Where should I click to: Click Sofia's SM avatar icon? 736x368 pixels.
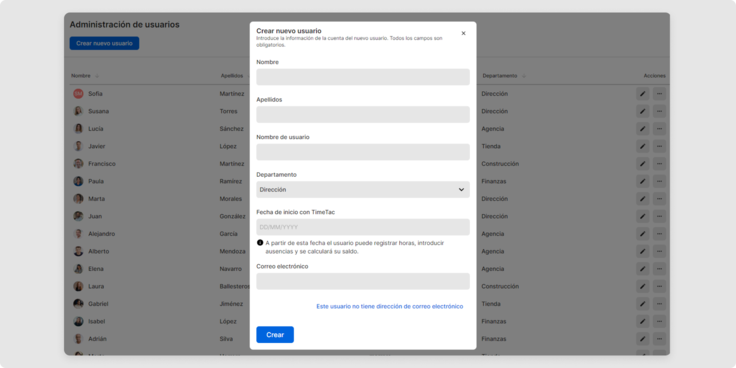coord(78,94)
